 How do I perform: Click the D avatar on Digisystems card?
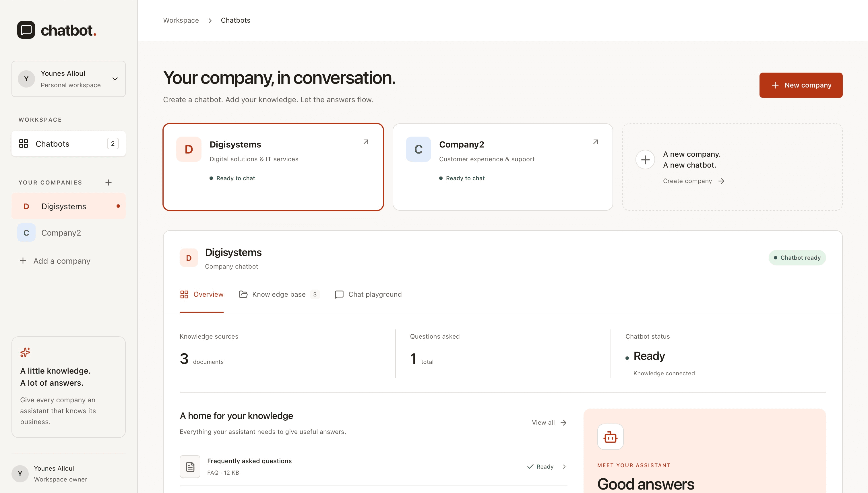click(x=189, y=149)
